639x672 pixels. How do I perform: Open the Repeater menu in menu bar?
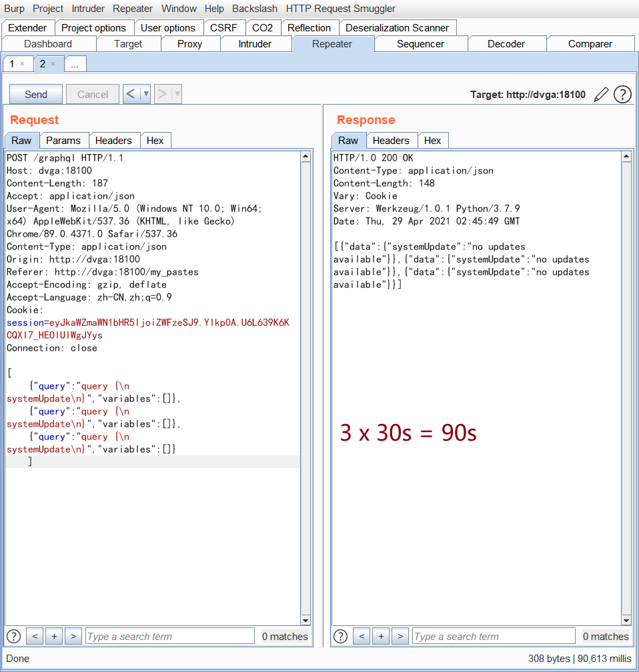point(133,9)
